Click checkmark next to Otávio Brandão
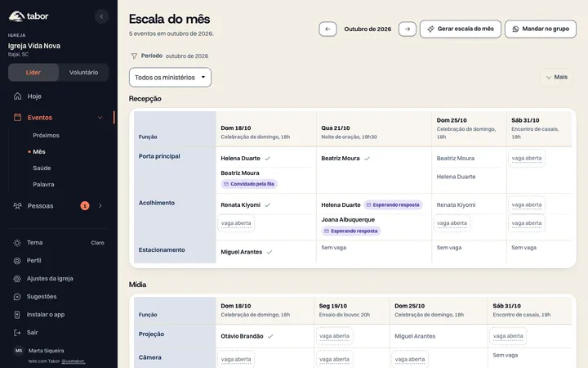 270,336
